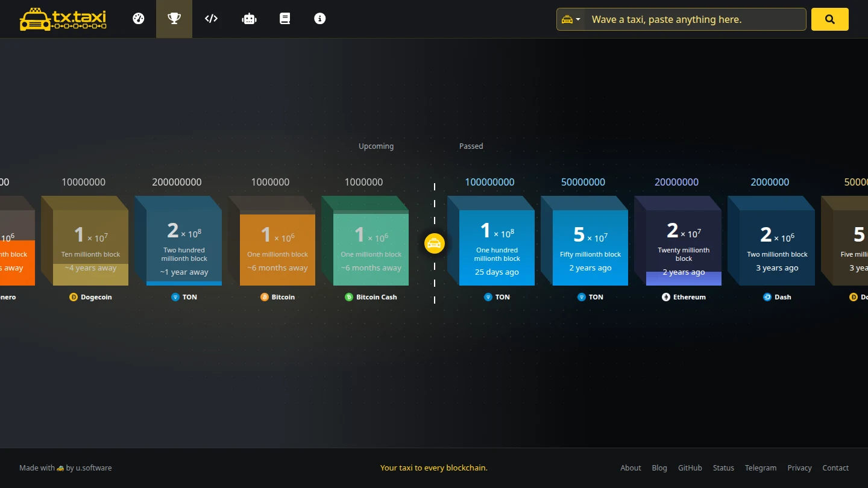The height and width of the screenshot is (488, 868).
Task: Open the dashboard speedometer icon
Action: pyautogui.click(x=139, y=19)
